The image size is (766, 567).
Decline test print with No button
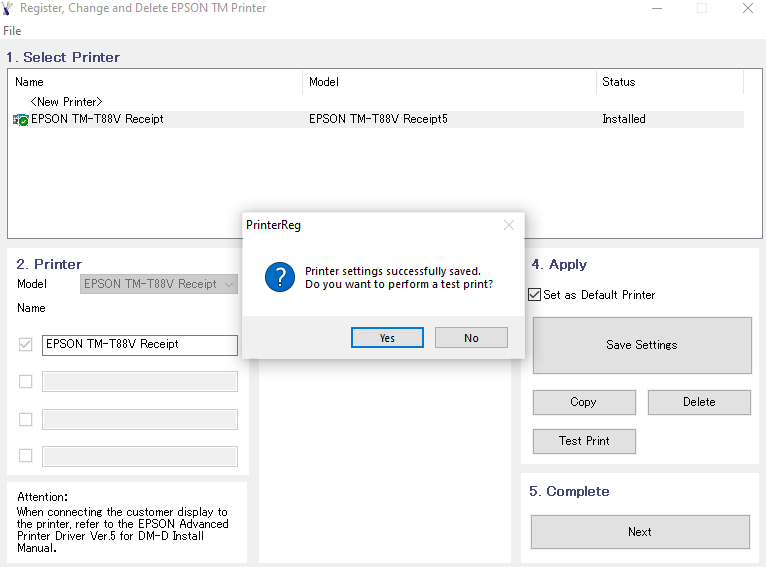coord(471,338)
